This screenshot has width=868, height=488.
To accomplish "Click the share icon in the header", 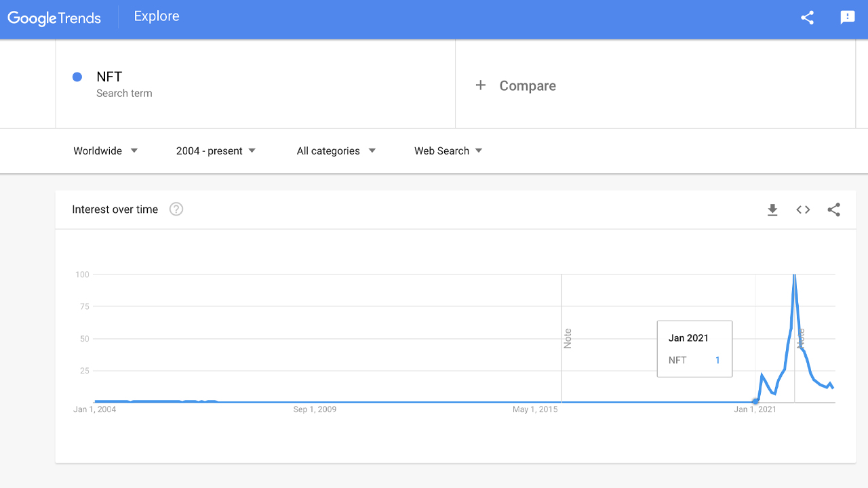I will (x=807, y=18).
